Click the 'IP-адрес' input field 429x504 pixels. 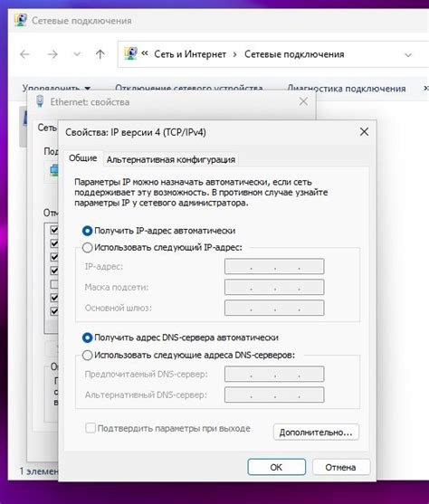click(x=274, y=266)
